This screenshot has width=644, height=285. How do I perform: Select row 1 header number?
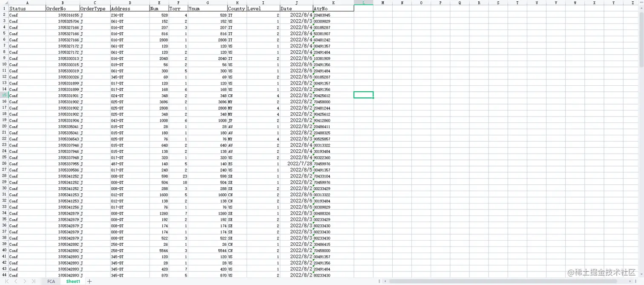tap(4, 9)
